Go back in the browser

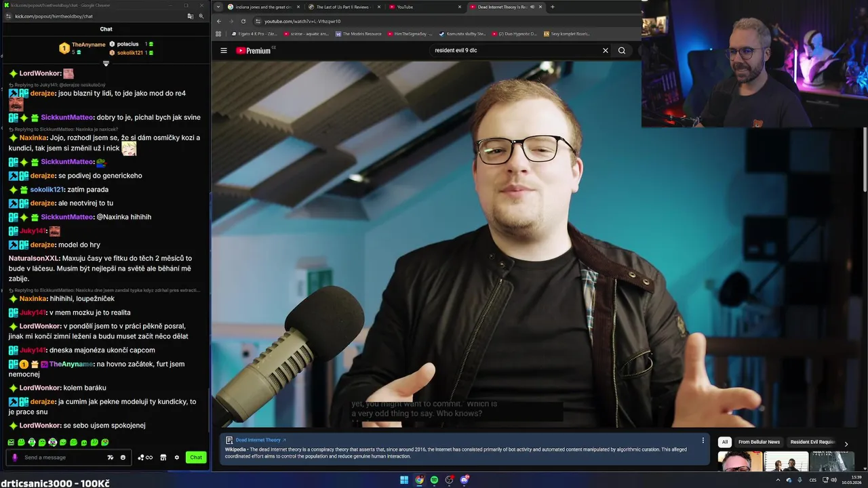(219, 21)
